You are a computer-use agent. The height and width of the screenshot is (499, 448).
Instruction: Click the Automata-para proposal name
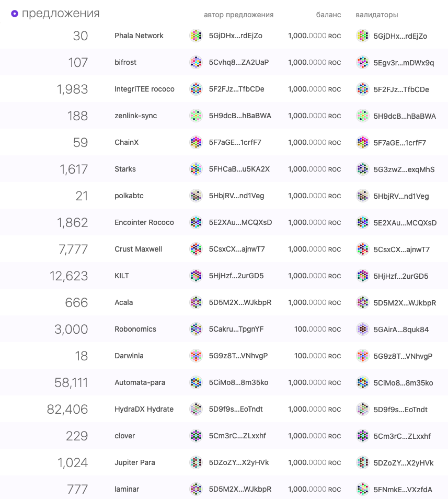click(x=140, y=382)
